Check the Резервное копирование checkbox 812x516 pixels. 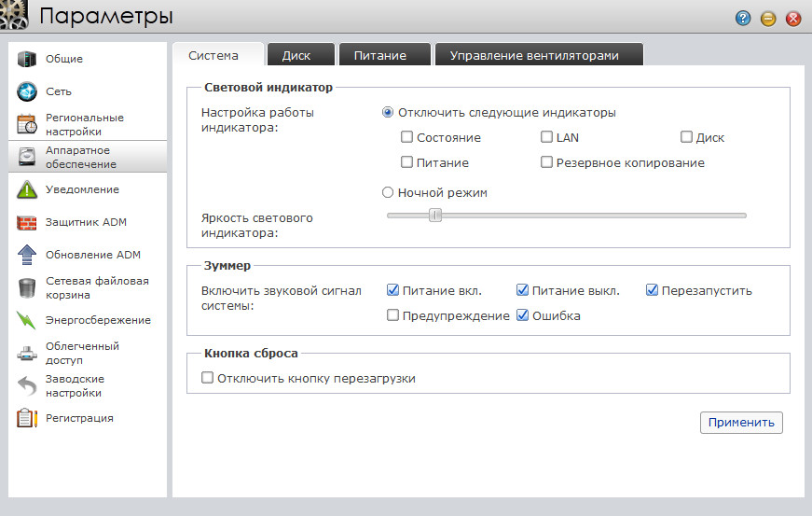(x=546, y=162)
